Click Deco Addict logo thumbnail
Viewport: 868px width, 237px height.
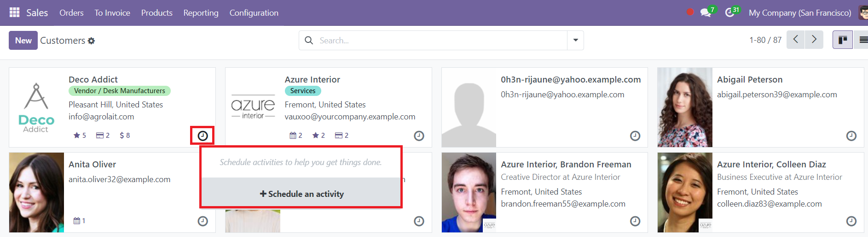click(36, 107)
